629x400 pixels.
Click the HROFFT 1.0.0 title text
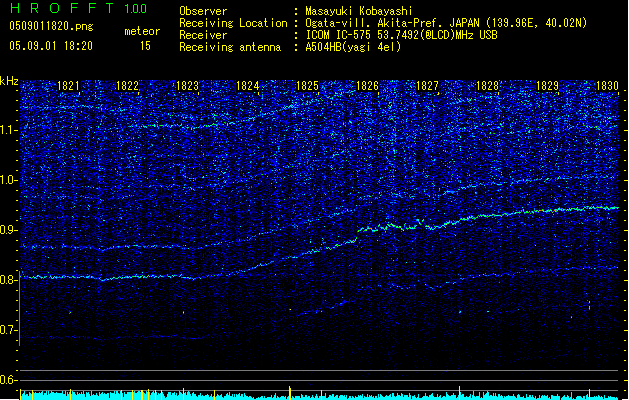point(79,8)
